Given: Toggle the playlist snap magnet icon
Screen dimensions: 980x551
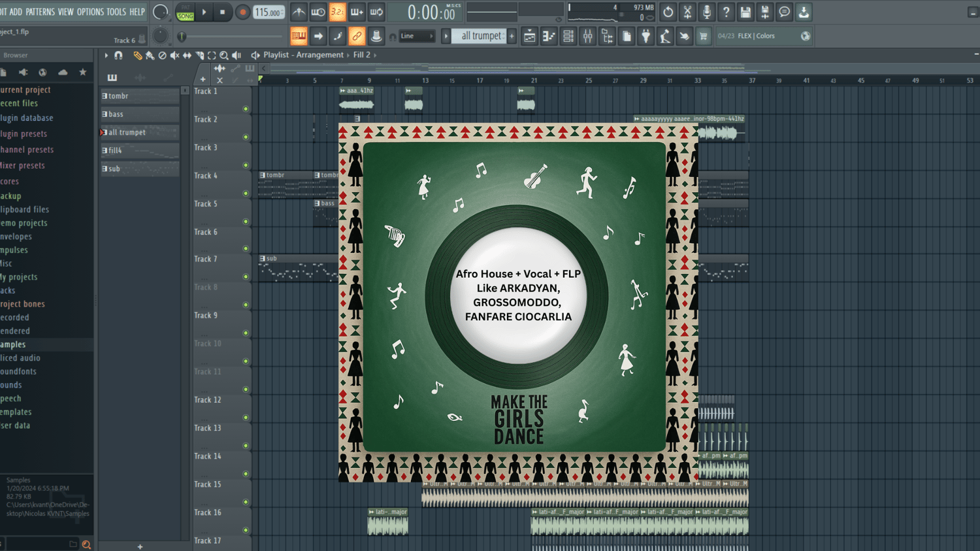Looking at the screenshot, I should point(118,56).
